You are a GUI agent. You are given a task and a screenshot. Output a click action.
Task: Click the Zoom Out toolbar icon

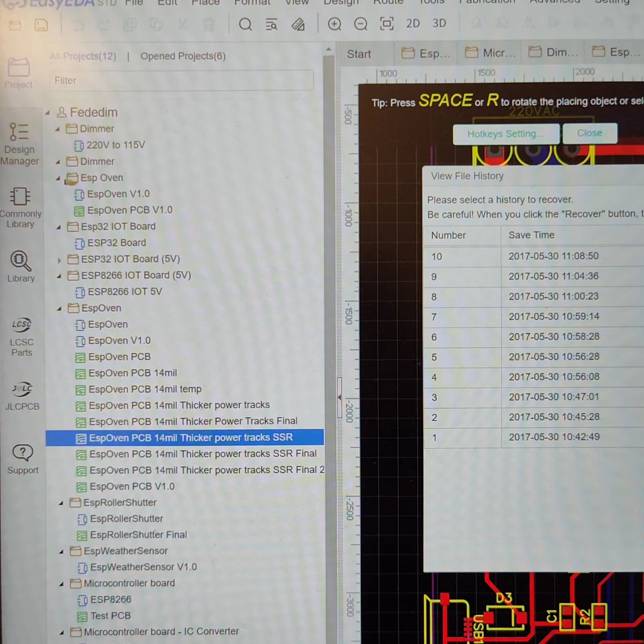pos(360,24)
